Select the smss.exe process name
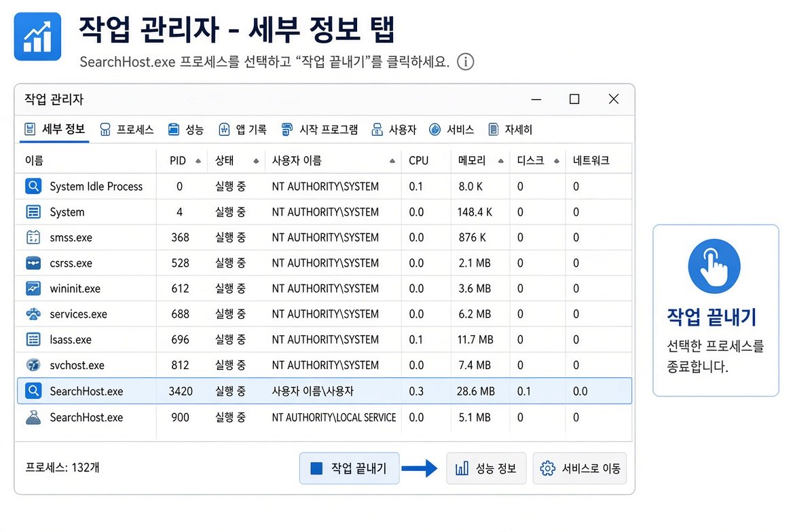This screenshot has height=532, width=793. click(x=71, y=237)
